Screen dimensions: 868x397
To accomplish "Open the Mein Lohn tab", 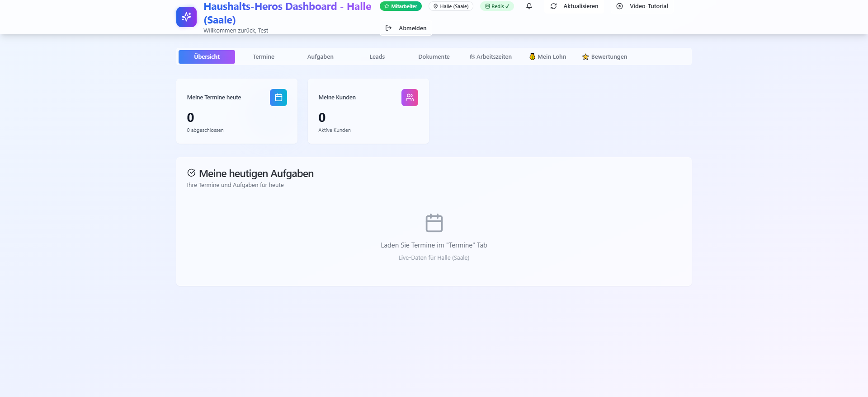I will click(547, 57).
